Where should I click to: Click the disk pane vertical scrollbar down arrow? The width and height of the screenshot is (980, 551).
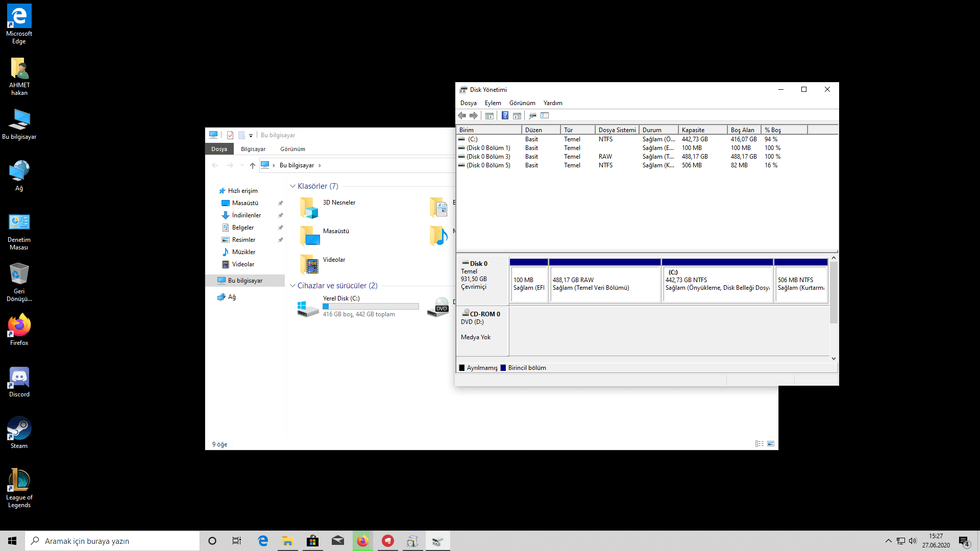point(834,359)
